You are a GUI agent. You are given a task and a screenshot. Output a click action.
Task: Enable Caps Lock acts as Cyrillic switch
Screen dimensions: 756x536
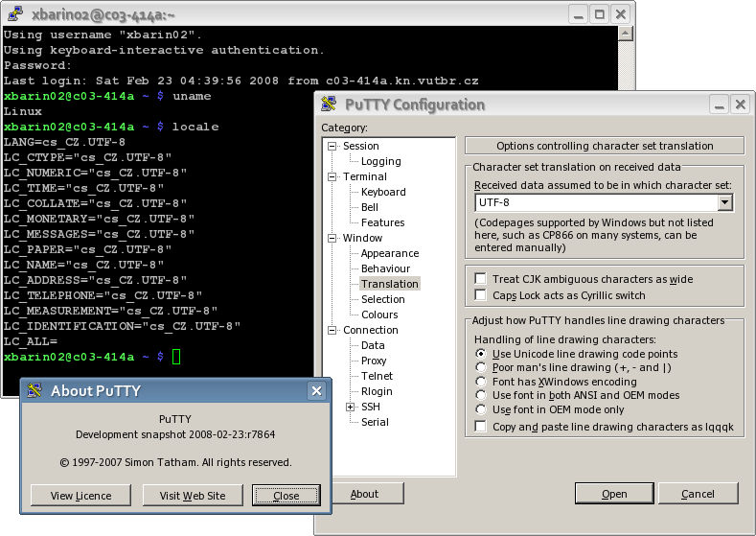click(x=480, y=294)
